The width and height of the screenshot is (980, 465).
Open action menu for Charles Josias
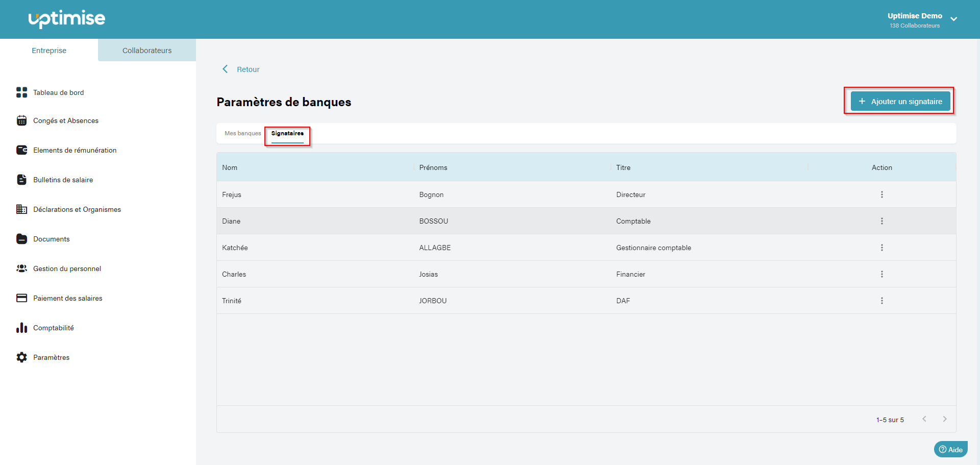pyautogui.click(x=881, y=274)
